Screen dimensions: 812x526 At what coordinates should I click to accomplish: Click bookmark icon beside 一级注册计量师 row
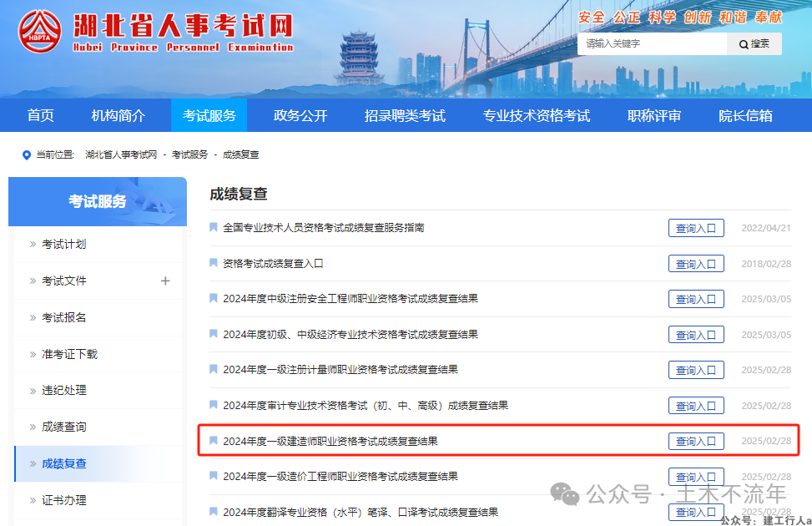[x=213, y=369]
